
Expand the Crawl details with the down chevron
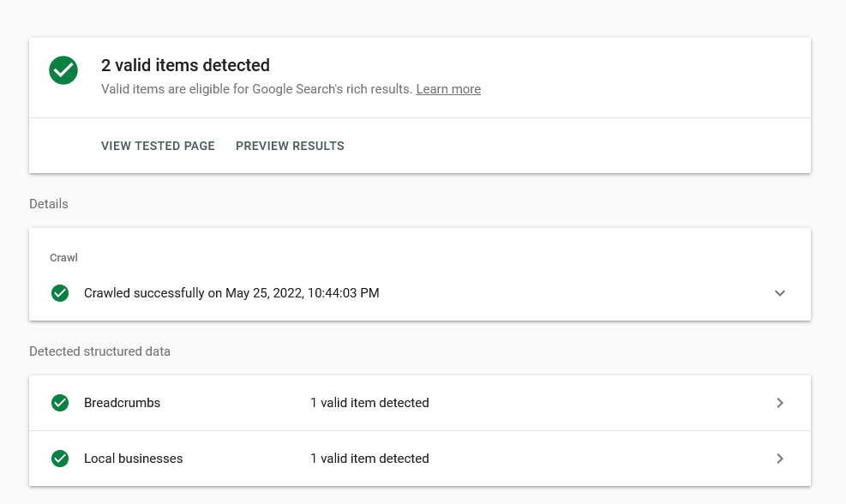pos(780,293)
